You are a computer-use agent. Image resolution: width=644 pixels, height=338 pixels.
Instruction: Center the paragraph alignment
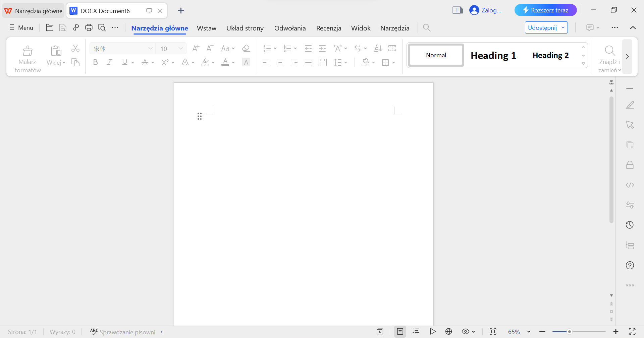[x=280, y=62]
